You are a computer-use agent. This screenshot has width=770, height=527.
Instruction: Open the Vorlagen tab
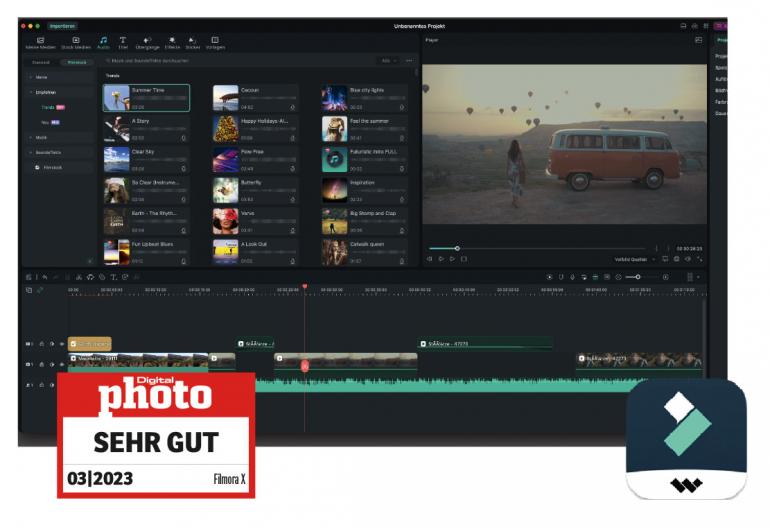coord(215,43)
